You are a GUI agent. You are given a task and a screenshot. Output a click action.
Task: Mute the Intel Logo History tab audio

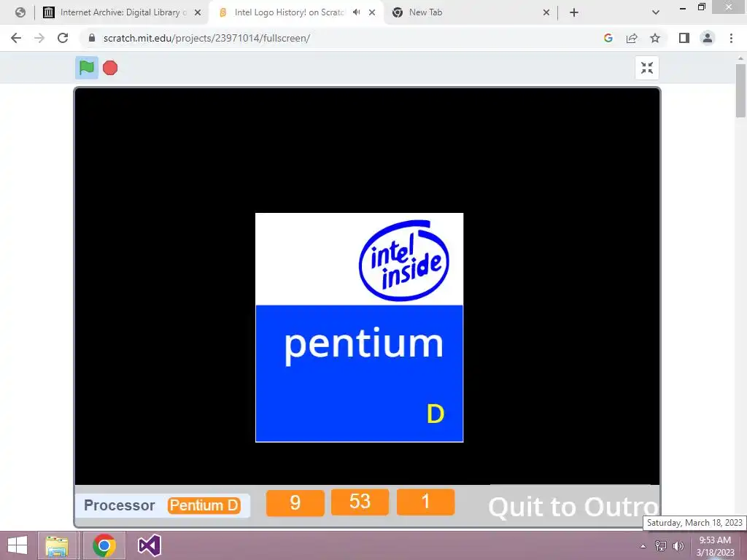tap(356, 12)
